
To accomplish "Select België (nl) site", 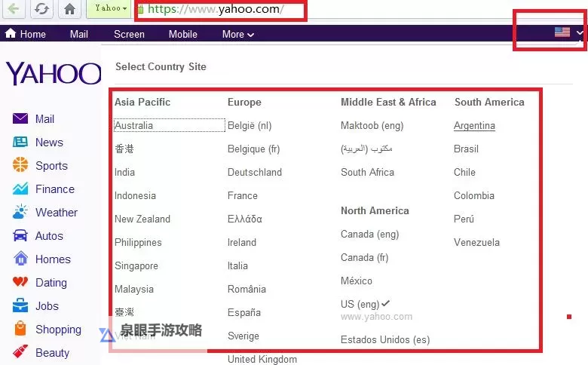I will pyautogui.click(x=250, y=126).
